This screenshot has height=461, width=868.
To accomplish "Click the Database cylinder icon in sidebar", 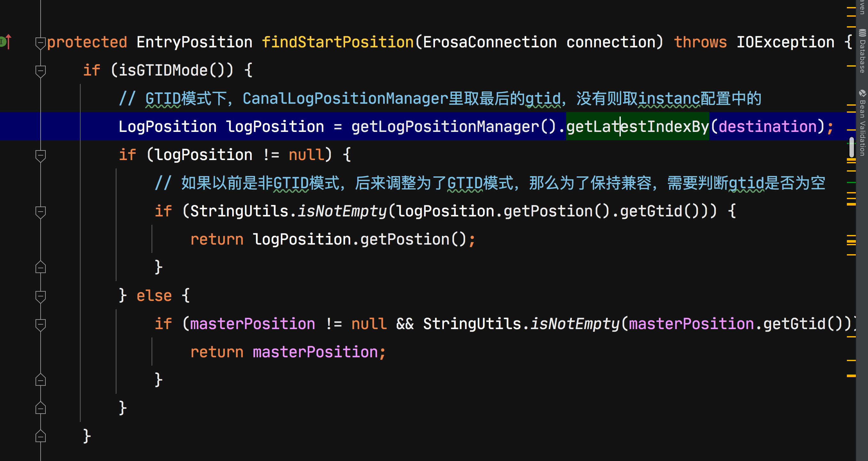I will point(862,33).
